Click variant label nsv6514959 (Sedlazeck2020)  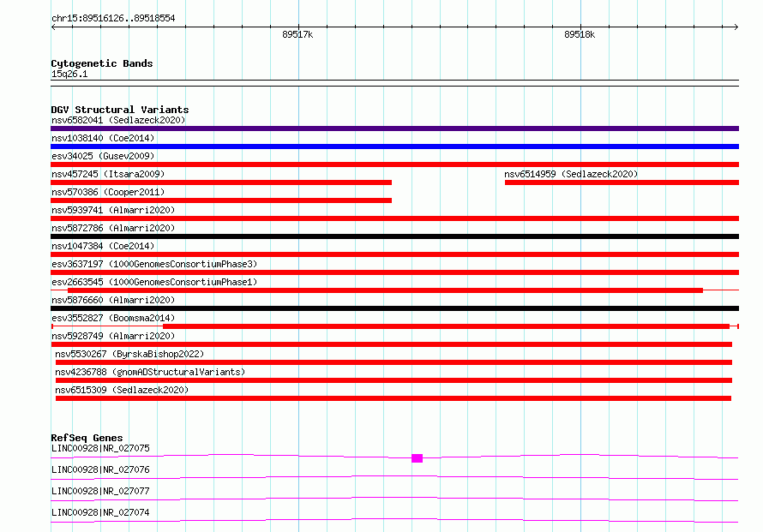[x=571, y=174]
